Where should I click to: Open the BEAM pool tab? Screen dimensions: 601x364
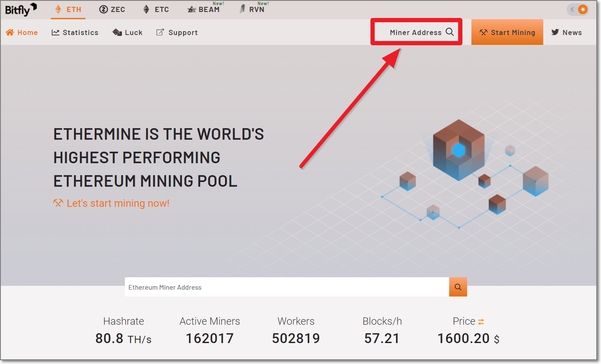click(x=204, y=9)
